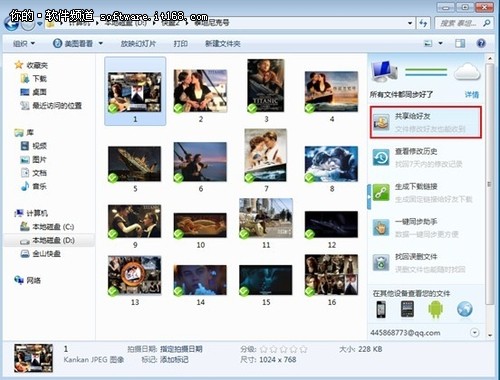Open the view options dropdown arrow
The height and width of the screenshot is (380, 500).
(x=441, y=43)
